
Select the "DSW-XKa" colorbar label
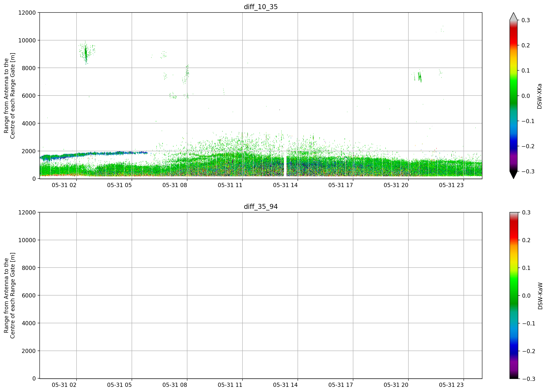click(539, 96)
